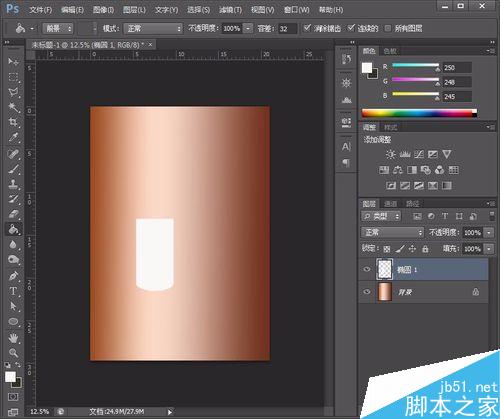Open the 文件(F) menu
The width and height of the screenshot is (500, 419).
coord(40,10)
